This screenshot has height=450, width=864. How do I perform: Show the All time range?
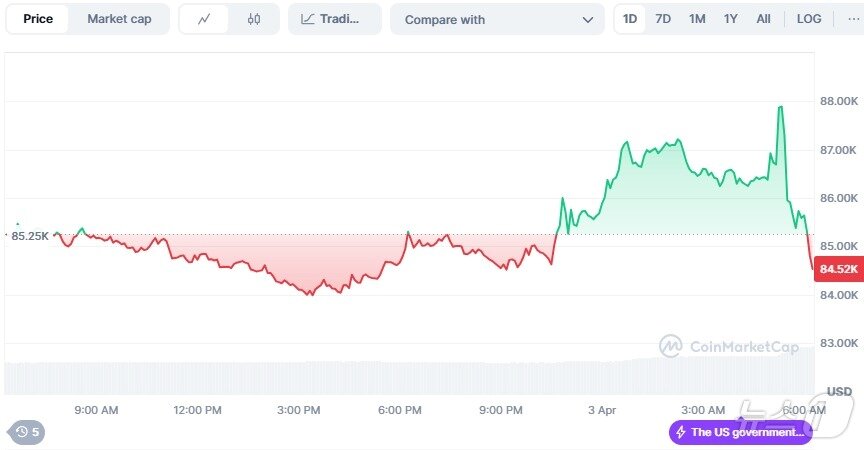[763, 19]
